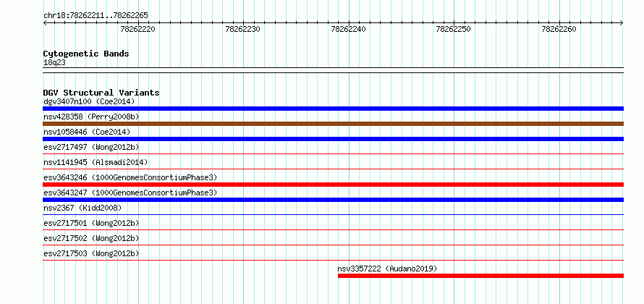Open variant nsv428358 (Perry2008b) label
Viewport: 644px width, 304px height.
click(91, 117)
